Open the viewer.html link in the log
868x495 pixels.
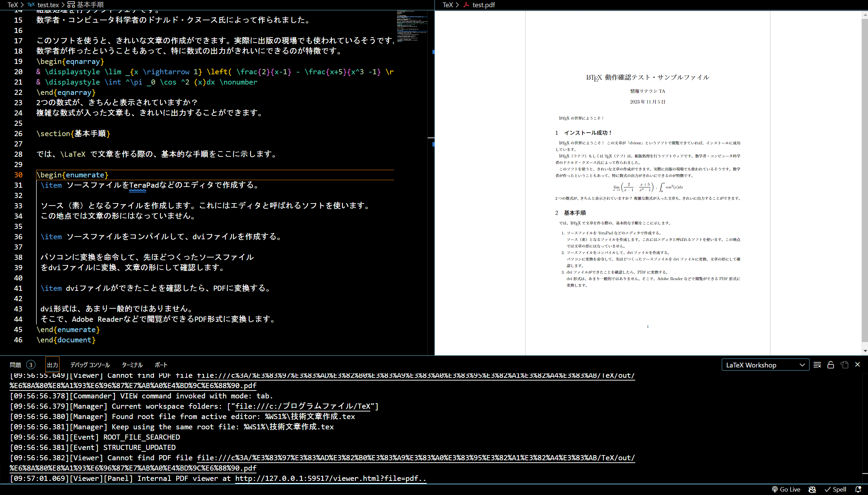[x=330, y=478]
